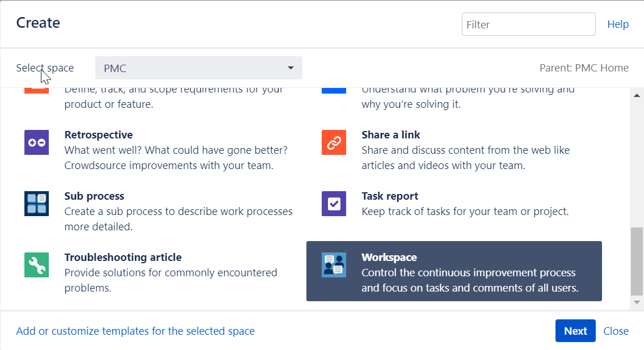Click Add or customize templates link
The height and width of the screenshot is (350, 644).
pyautogui.click(x=135, y=331)
